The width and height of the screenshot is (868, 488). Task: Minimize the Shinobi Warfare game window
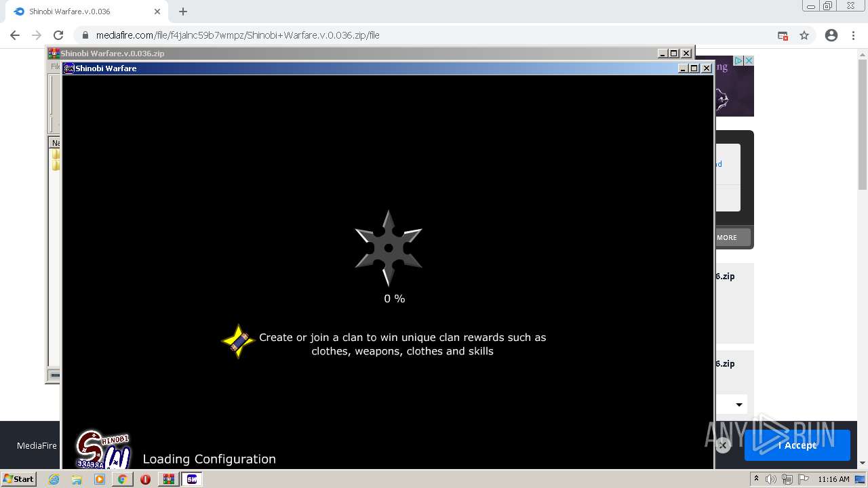(683, 68)
